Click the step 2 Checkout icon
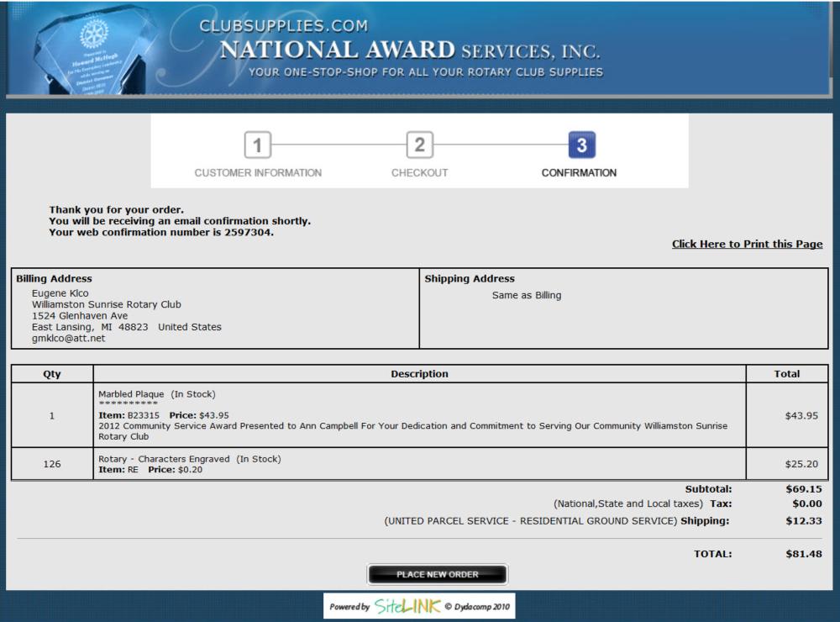The width and height of the screenshot is (840, 622). tap(419, 145)
